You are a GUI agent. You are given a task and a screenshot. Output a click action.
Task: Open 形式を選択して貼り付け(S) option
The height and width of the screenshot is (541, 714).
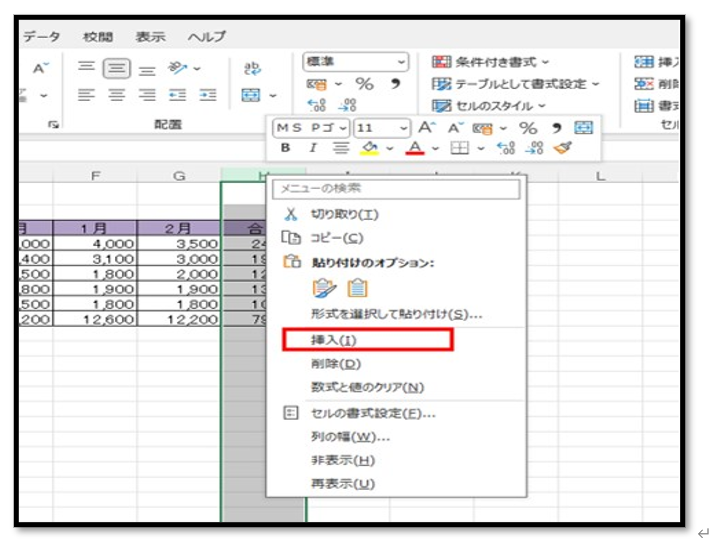396,314
